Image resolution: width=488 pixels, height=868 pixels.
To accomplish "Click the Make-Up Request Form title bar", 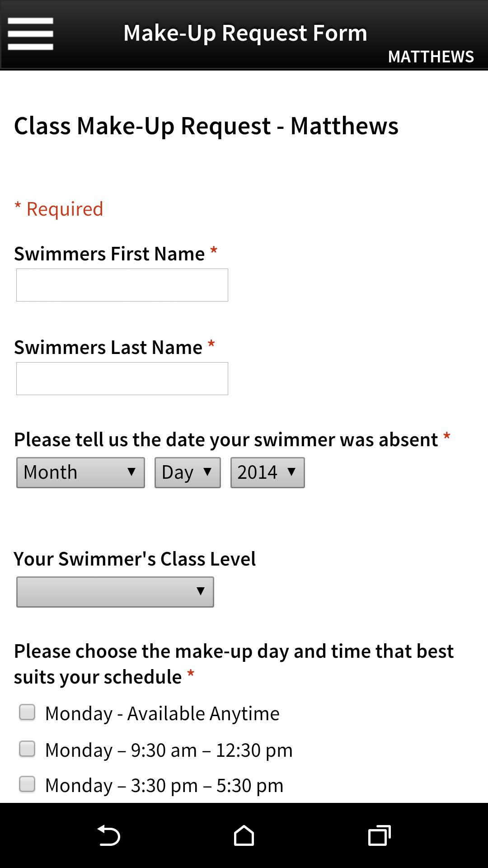I will (x=245, y=32).
